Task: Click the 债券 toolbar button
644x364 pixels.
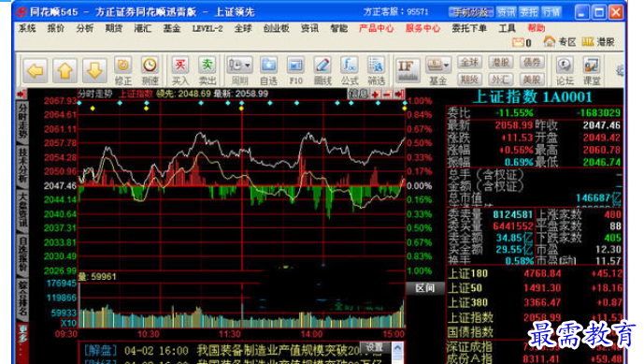Action: [x=532, y=63]
